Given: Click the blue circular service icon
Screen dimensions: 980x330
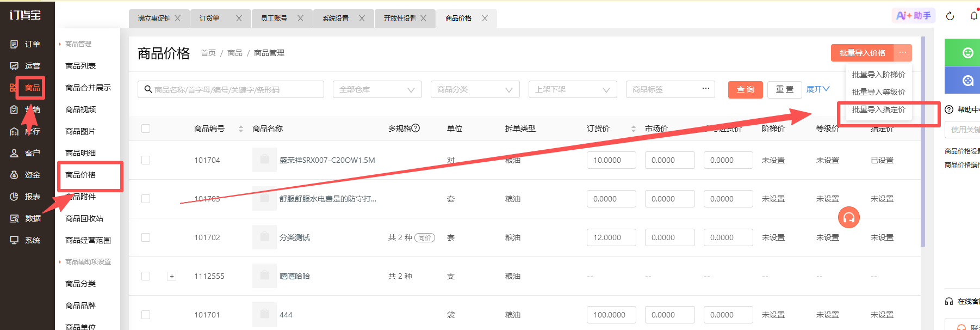Looking at the screenshot, I should [967, 81].
